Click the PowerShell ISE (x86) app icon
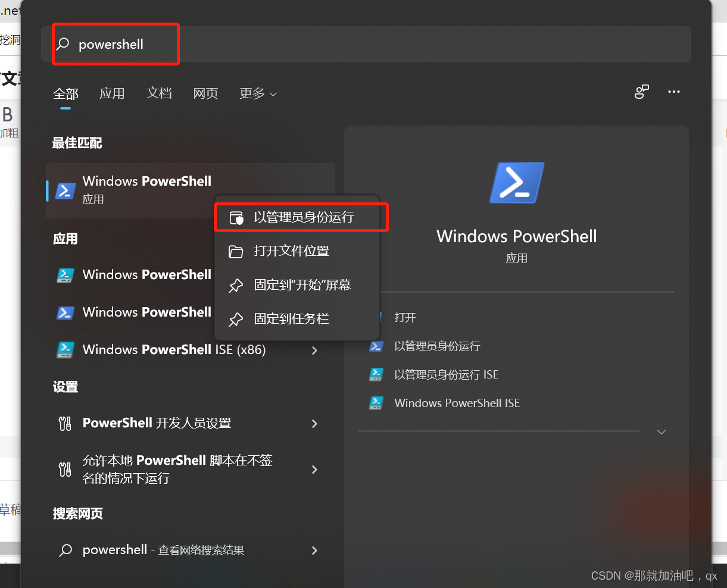The width and height of the screenshot is (727, 588). pyautogui.click(x=65, y=350)
